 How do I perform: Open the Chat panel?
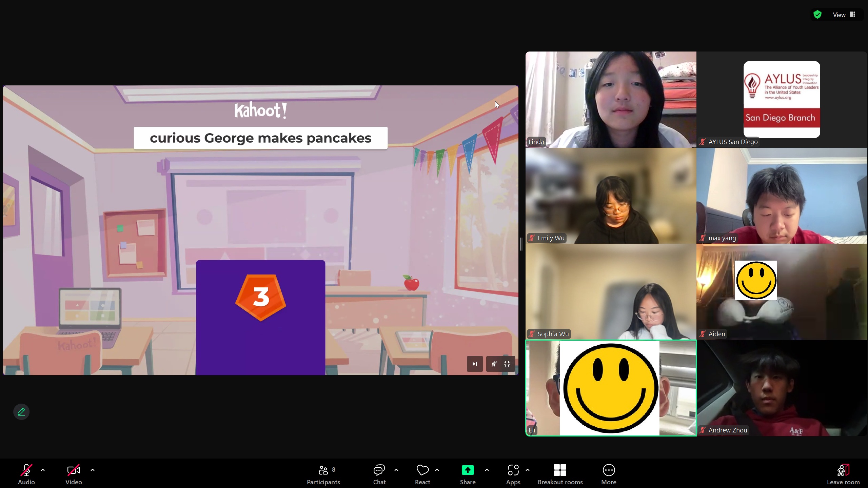[379, 474]
